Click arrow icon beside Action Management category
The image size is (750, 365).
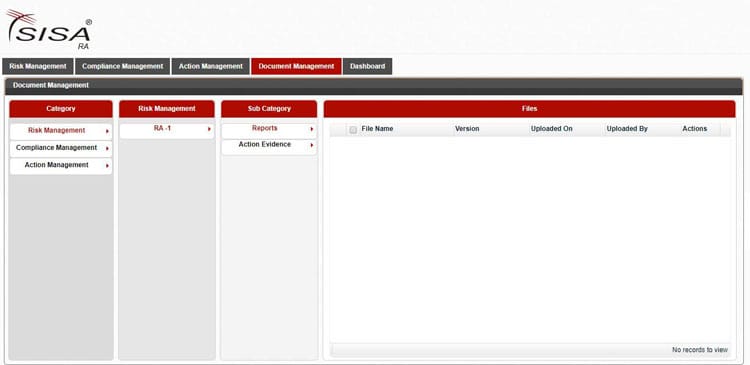(107, 166)
